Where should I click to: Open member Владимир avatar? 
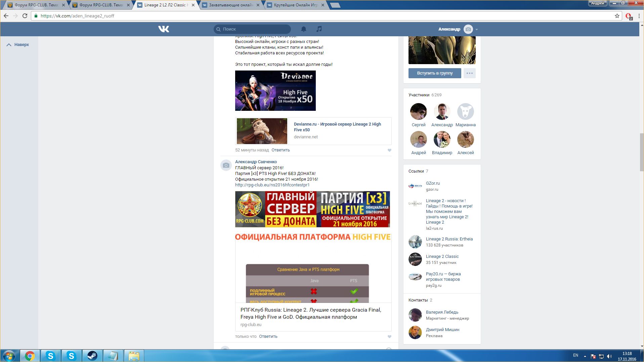(x=442, y=139)
